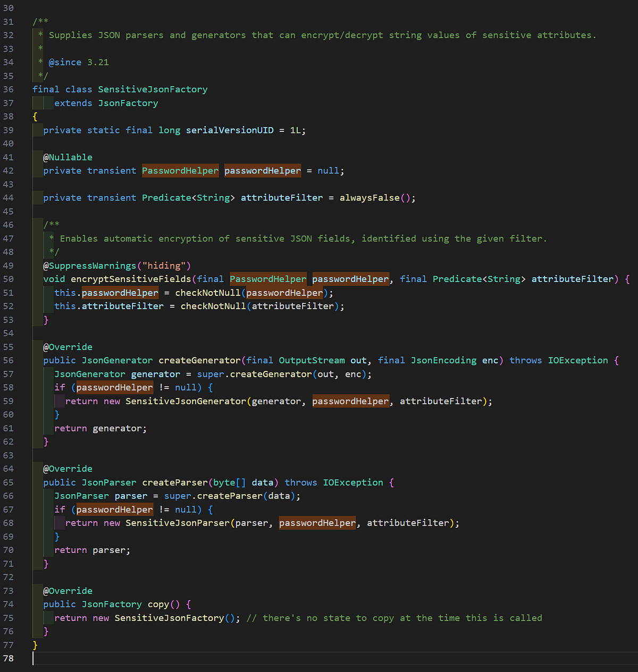Click the "there's no state to copy" comment

pyautogui.click(x=394, y=618)
